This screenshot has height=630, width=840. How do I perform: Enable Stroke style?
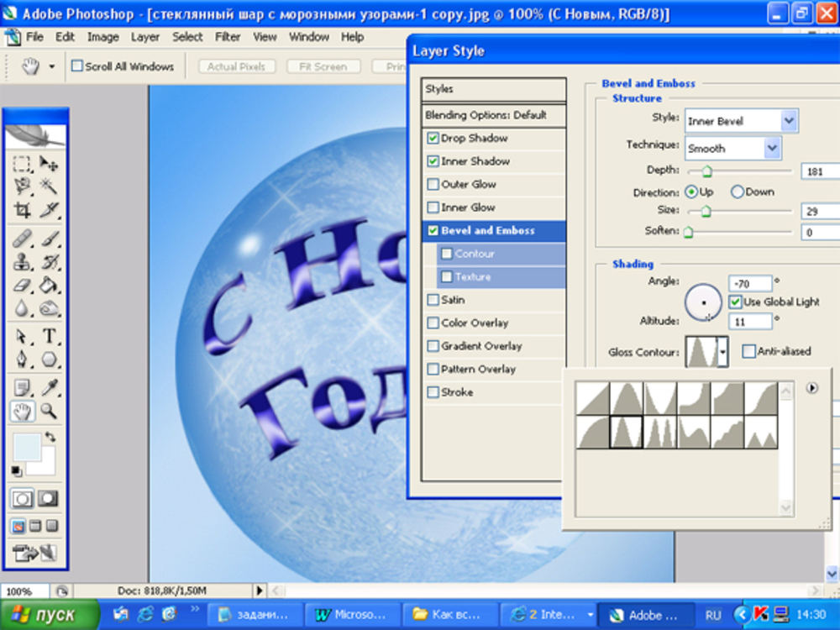point(433,392)
